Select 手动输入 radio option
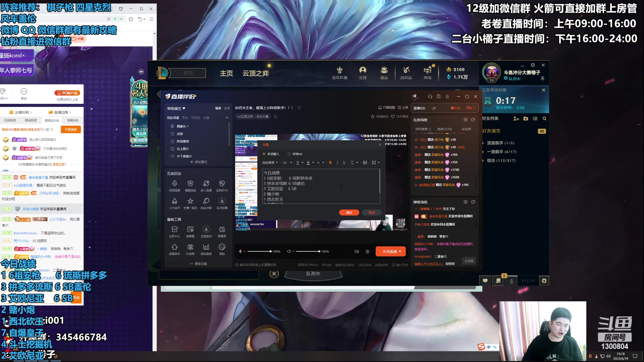Image resolution: width=644 pixels, height=362 pixels. (x=264, y=154)
